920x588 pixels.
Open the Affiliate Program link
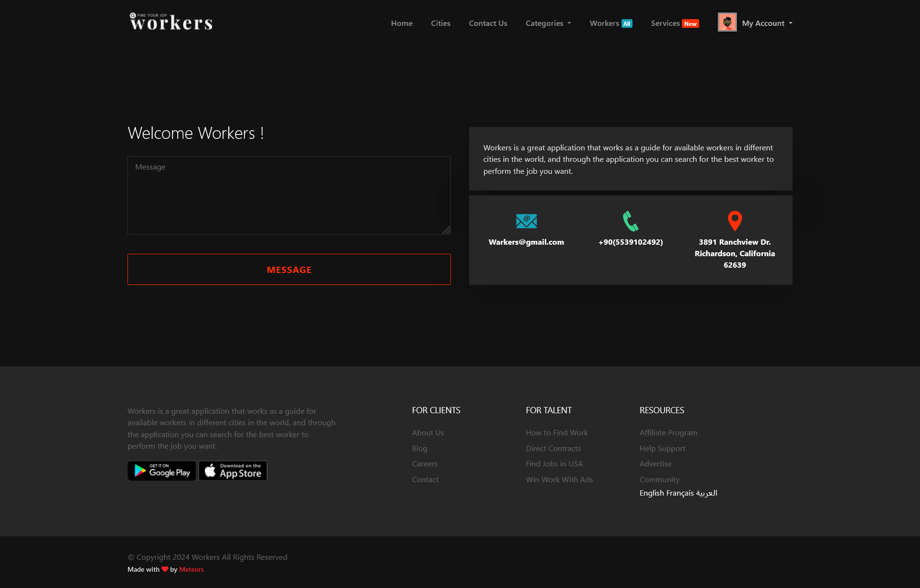(668, 432)
